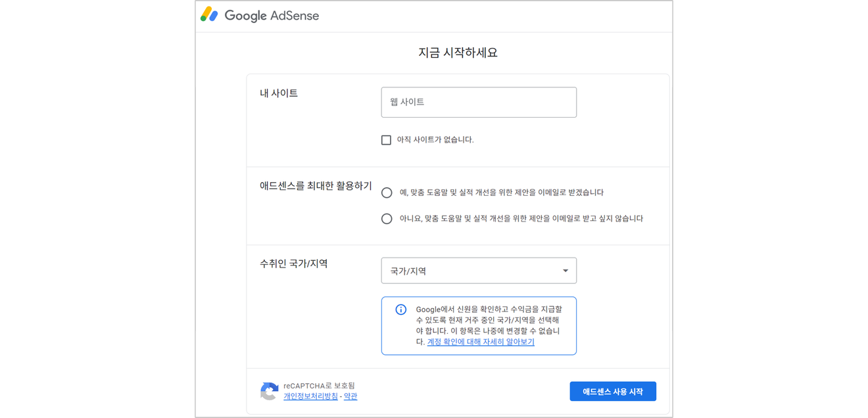Click the Google AdSense title text
This screenshot has width=868, height=418.
272,16
